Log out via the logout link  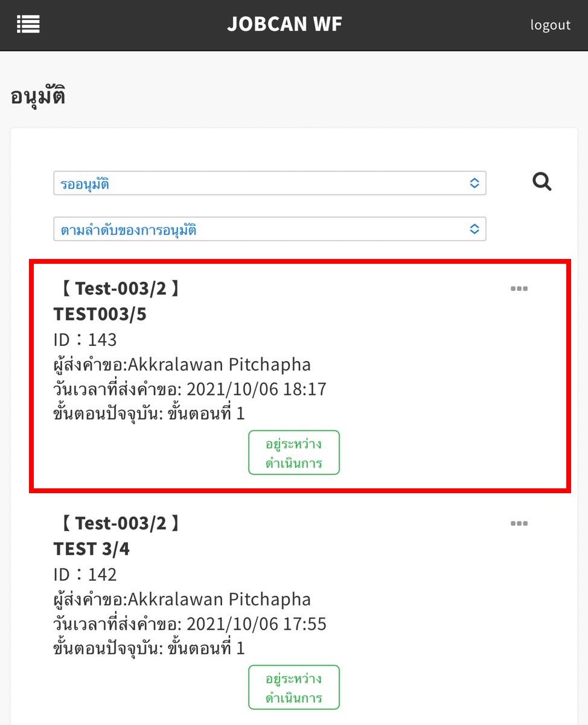(550, 25)
